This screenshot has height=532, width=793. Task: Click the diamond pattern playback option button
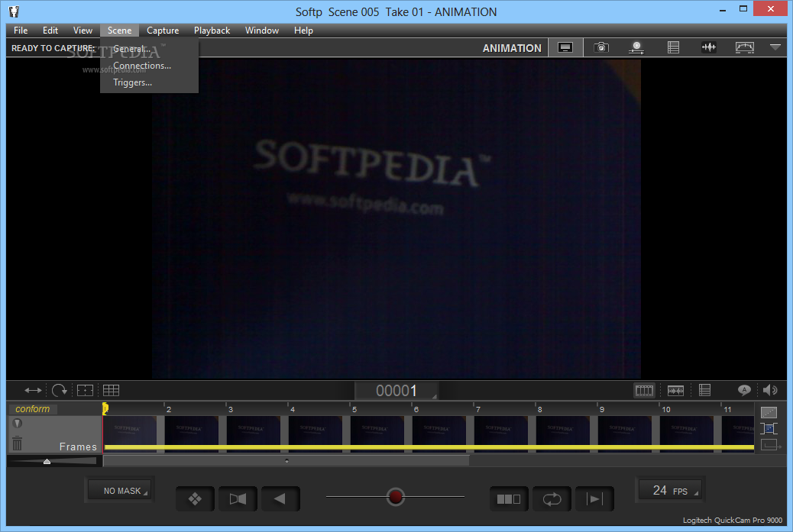tap(195, 499)
